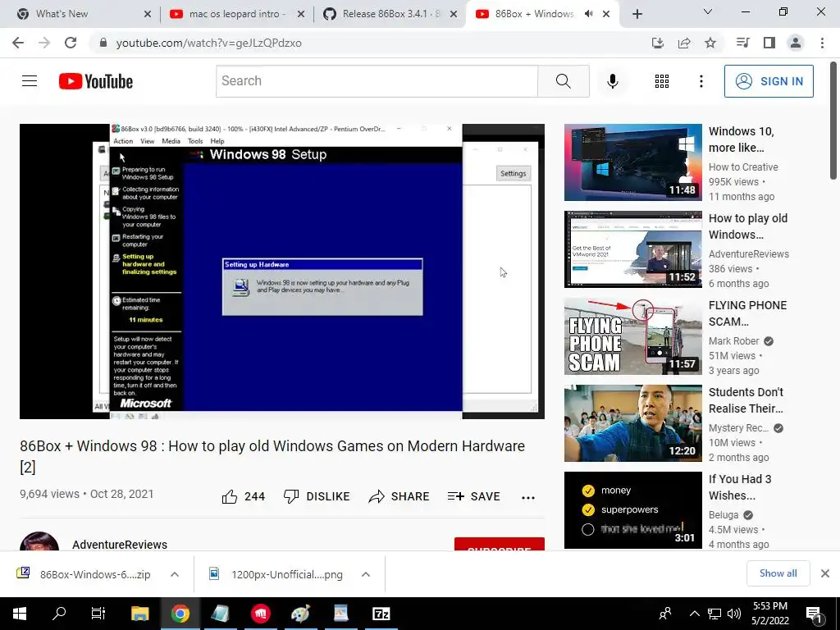Show hidden system tray icons
The height and width of the screenshot is (630, 840).
pyautogui.click(x=694, y=614)
